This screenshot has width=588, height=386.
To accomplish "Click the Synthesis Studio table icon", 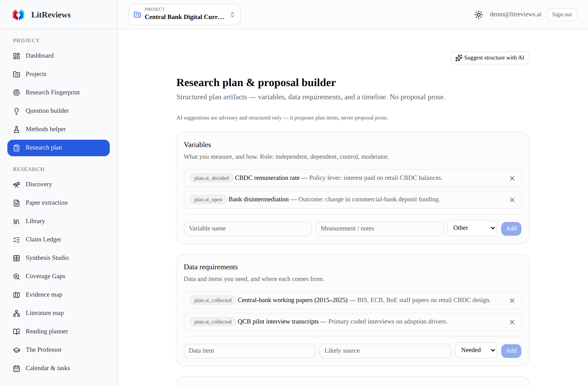I will point(17,258).
